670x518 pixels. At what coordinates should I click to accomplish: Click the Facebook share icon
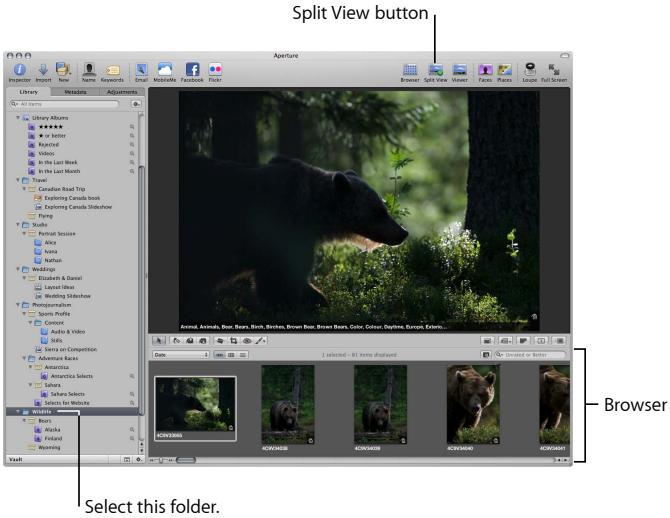[192, 70]
